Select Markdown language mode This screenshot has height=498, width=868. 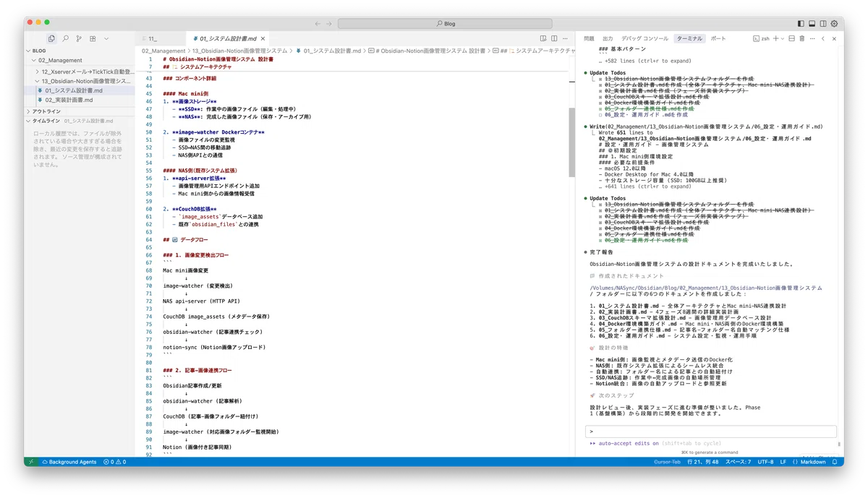coord(809,462)
